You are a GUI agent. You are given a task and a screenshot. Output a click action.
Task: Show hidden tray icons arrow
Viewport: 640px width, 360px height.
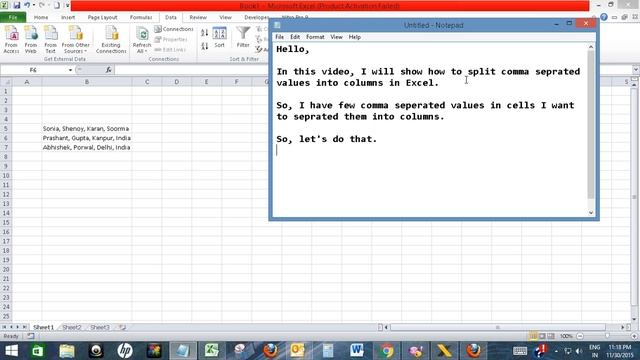[556, 351]
